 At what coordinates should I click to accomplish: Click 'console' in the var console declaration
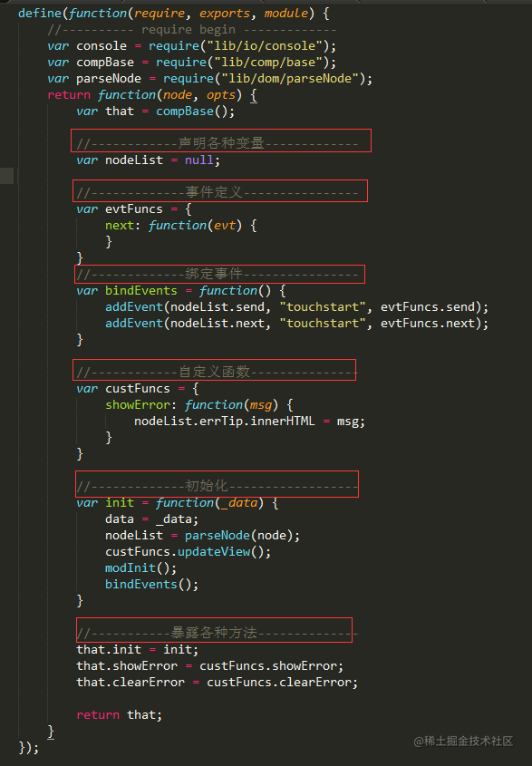102,46
